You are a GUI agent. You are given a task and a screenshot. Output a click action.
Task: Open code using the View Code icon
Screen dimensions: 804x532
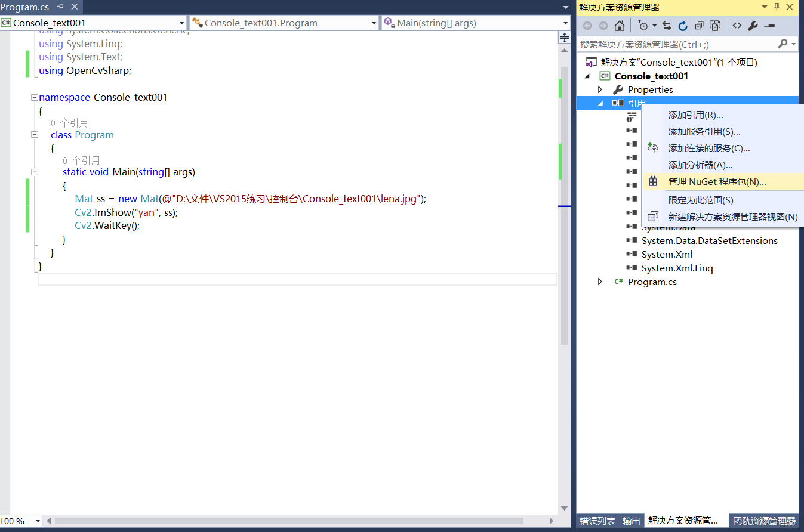pyautogui.click(x=737, y=26)
